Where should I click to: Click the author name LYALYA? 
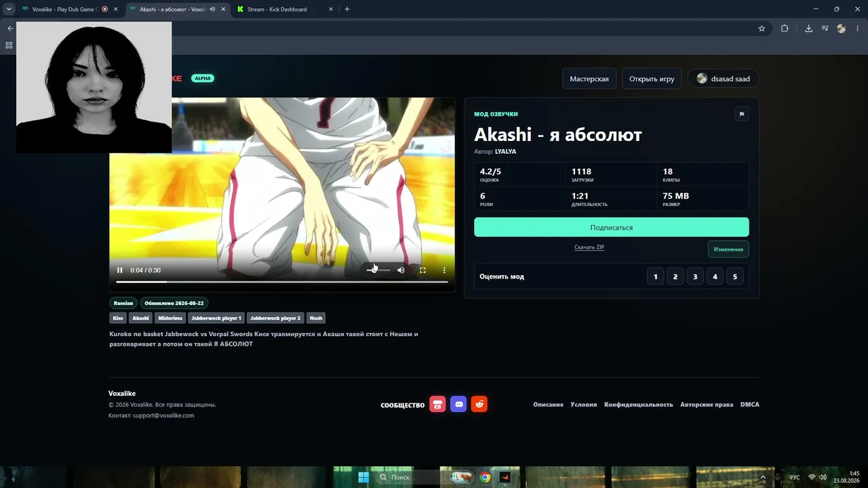click(506, 152)
